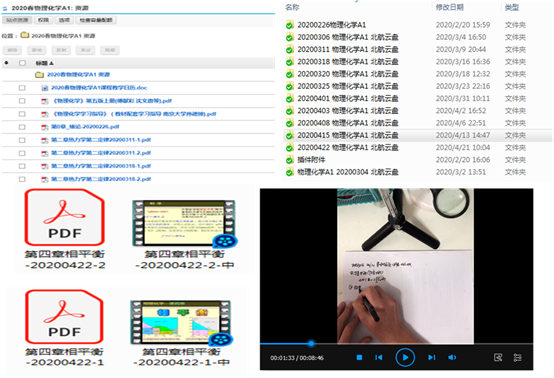Open the 第四章相平衡-20200422-1 PDF icon

tap(64, 317)
